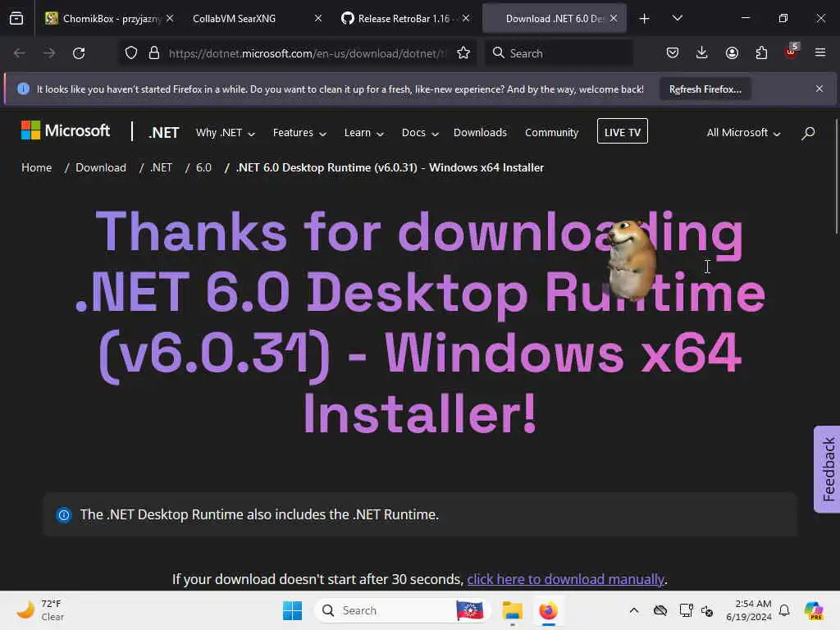Click the Refresh Firefox button

click(x=705, y=89)
